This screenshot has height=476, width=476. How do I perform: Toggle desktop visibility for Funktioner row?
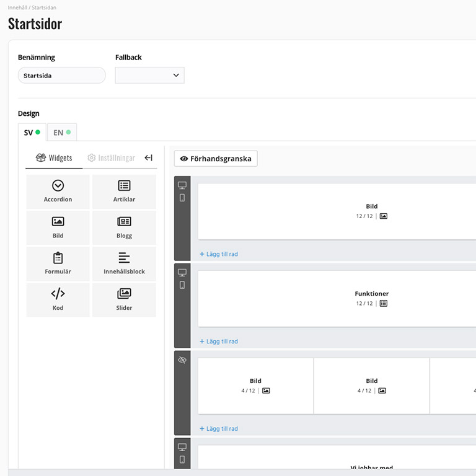182,273
